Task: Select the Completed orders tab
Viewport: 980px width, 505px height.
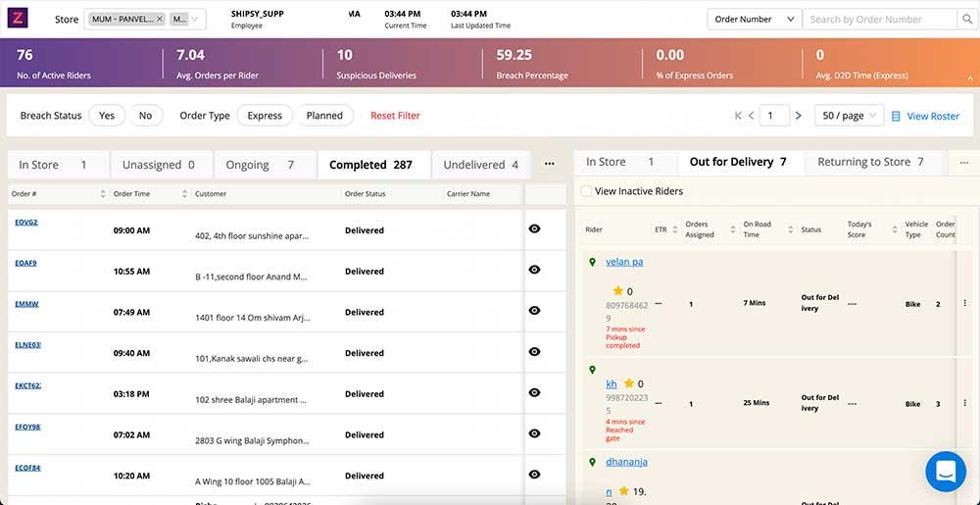Action: click(x=373, y=165)
